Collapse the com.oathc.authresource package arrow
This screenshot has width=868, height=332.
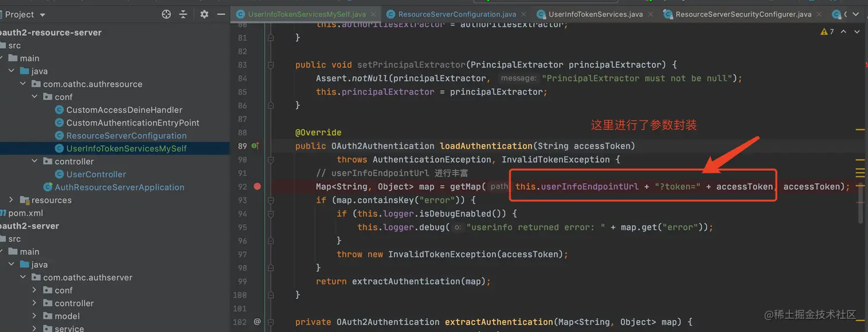[23, 84]
